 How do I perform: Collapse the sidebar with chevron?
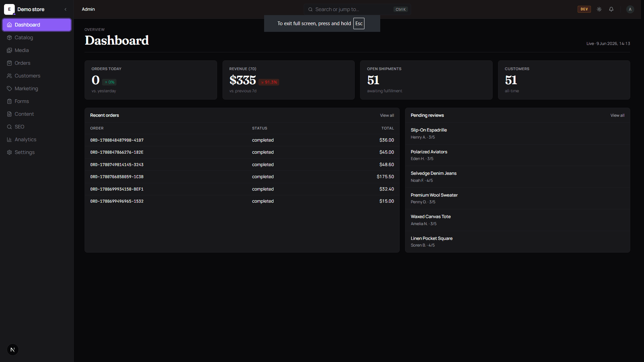pos(65,9)
